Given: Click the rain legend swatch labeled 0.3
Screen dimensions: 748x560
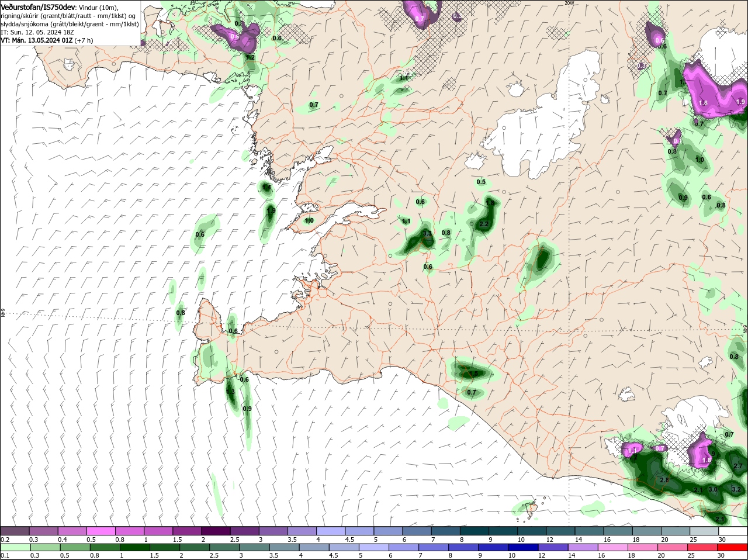Looking at the screenshot, I should [x=45, y=547].
